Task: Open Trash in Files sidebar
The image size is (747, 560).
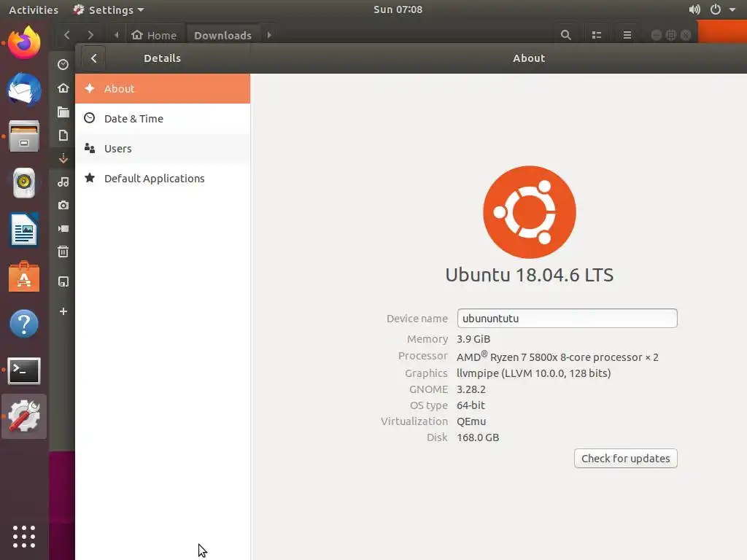Action: click(63, 252)
